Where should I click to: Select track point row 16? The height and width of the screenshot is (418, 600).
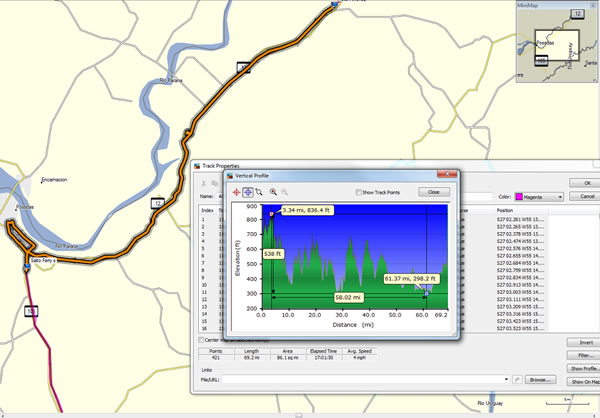click(204, 329)
